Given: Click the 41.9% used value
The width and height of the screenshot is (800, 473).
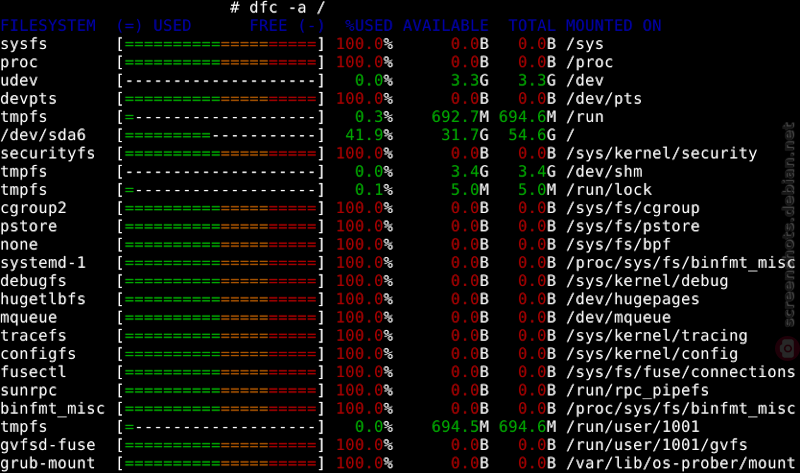Looking at the screenshot, I should click(x=369, y=135).
